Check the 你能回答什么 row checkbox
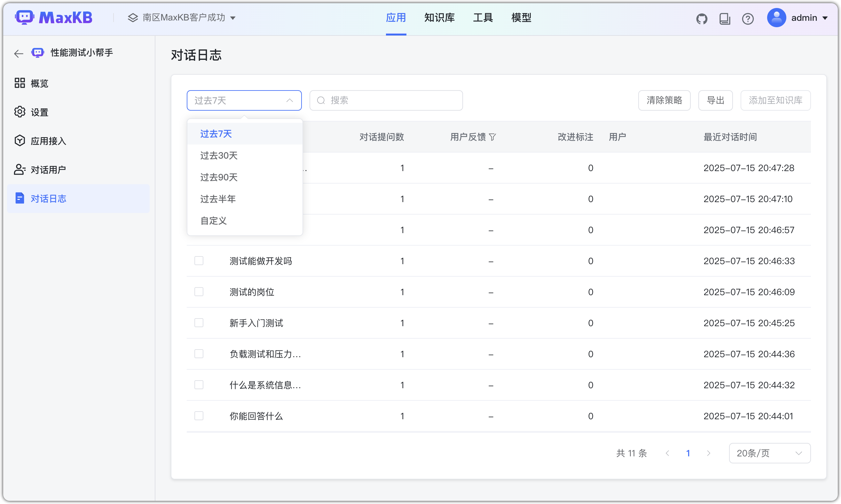This screenshot has width=841, height=504. tap(199, 416)
